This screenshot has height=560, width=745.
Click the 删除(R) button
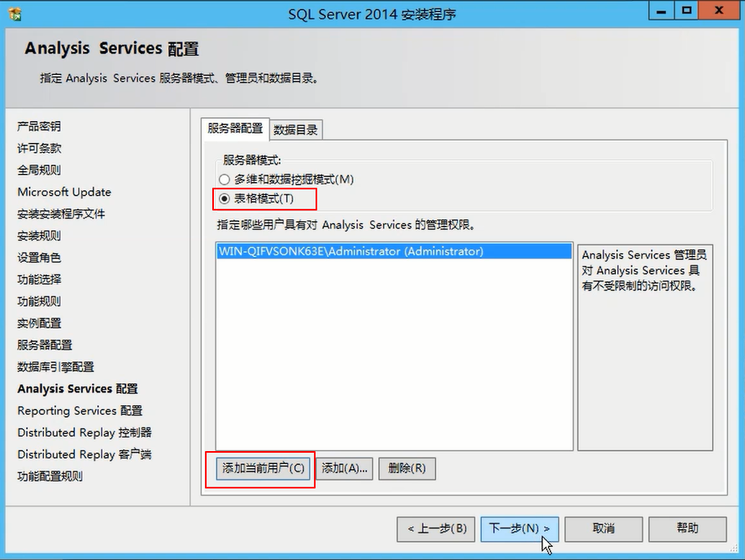click(407, 468)
